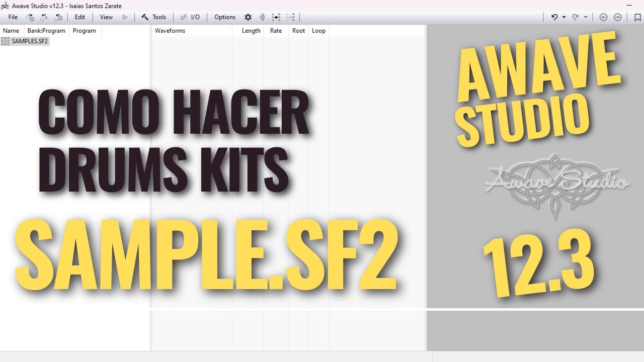Open the I/O menu
This screenshot has width=644, height=362.
pos(195,17)
